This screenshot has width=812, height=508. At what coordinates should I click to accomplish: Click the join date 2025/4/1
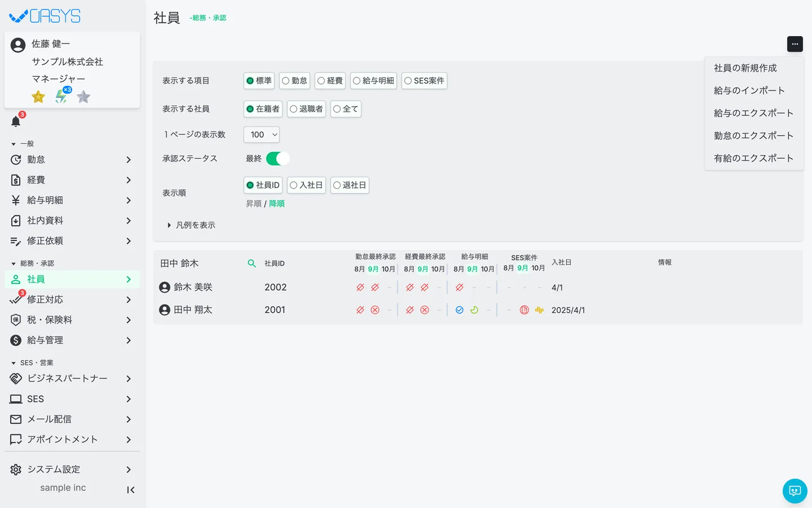[x=568, y=310]
